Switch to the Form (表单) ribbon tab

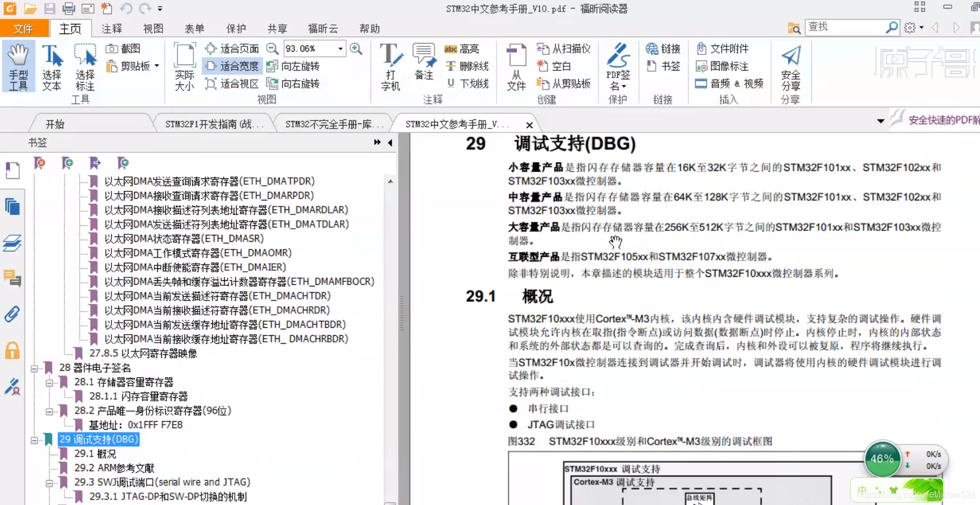(x=194, y=28)
